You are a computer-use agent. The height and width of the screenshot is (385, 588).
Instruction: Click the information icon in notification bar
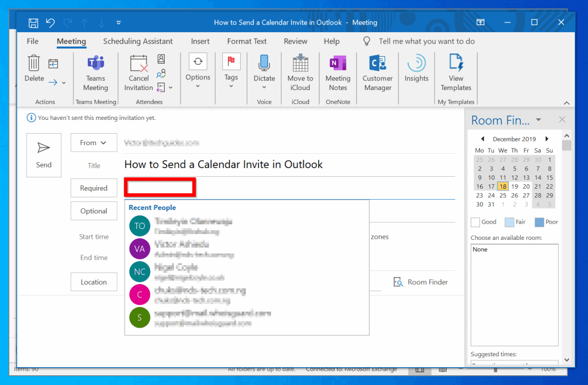(31, 118)
